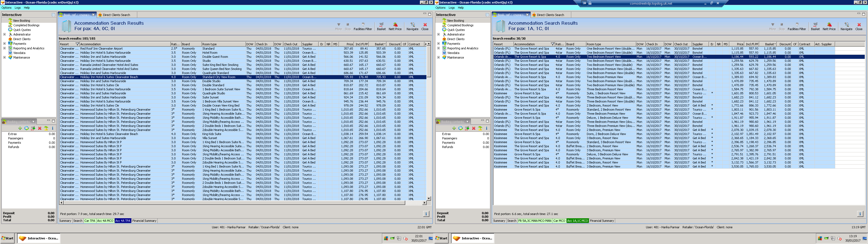Click Resort column filter icon in 185-results table
The image size is (868, 244).
[77, 44]
